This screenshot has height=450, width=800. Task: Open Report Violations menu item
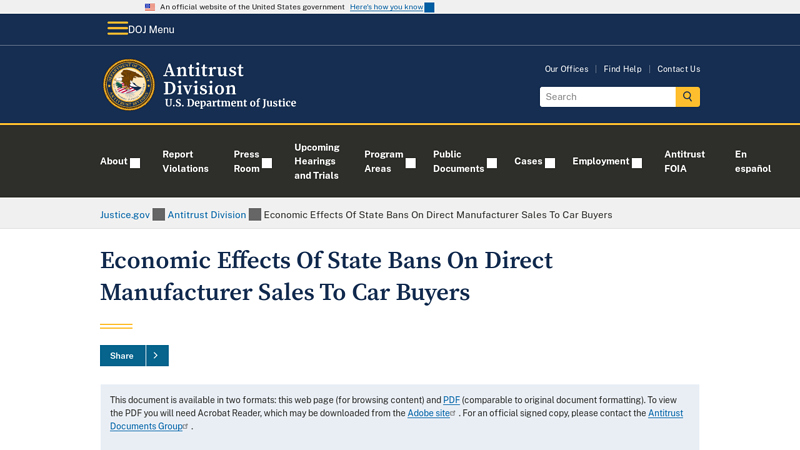(x=185, y=161)
